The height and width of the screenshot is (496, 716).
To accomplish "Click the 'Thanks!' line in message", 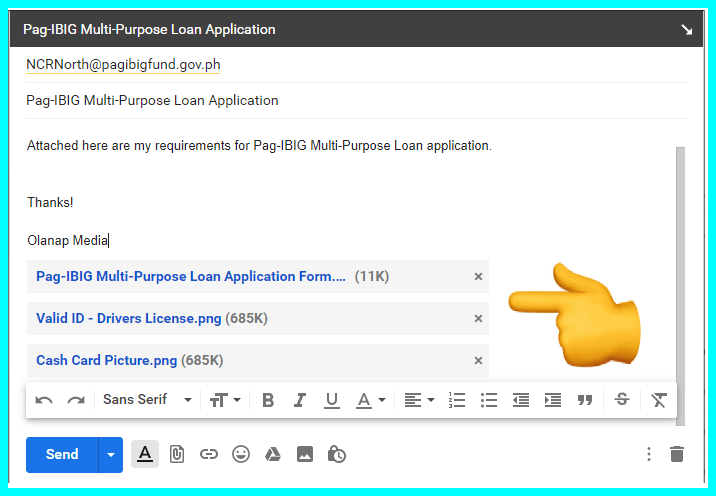I will tap(50, 202).
